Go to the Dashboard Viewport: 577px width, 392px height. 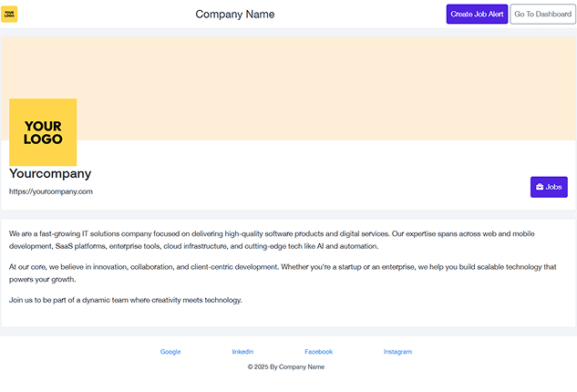(x=542, y=14)
